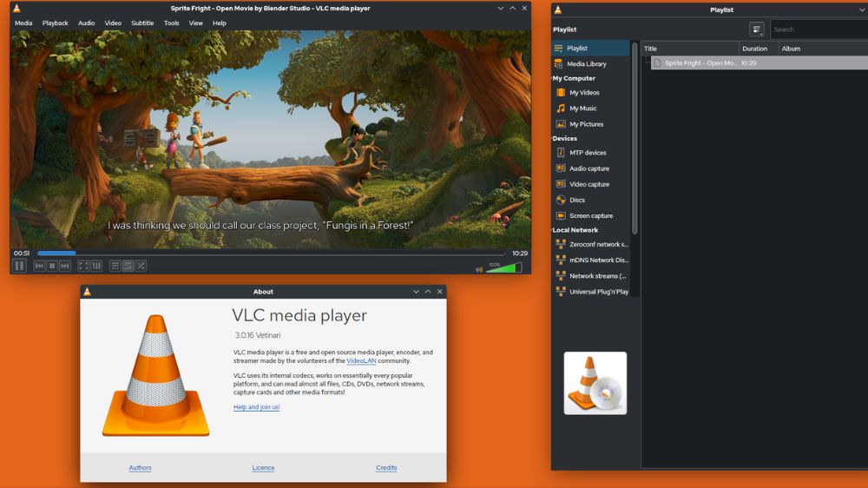Select Playlist in the sidebar
Screen dimensions: 868x488
coord(590,48)
